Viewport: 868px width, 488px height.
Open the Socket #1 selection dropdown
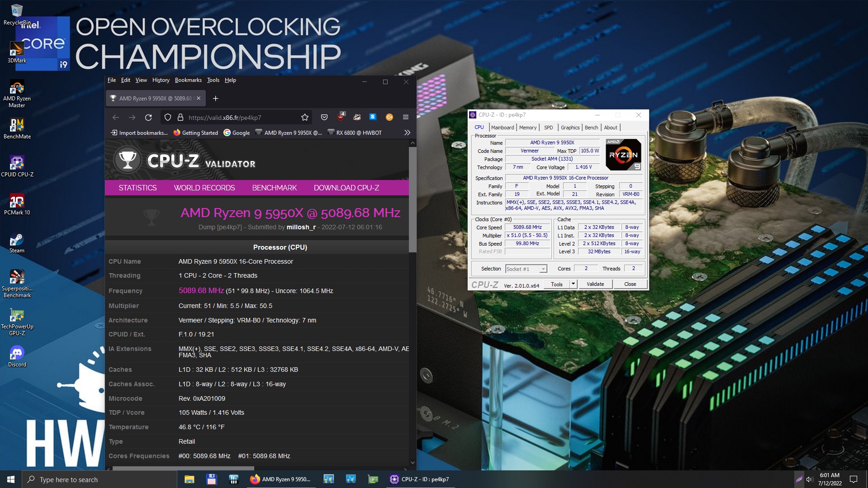[x=526, y=269]
